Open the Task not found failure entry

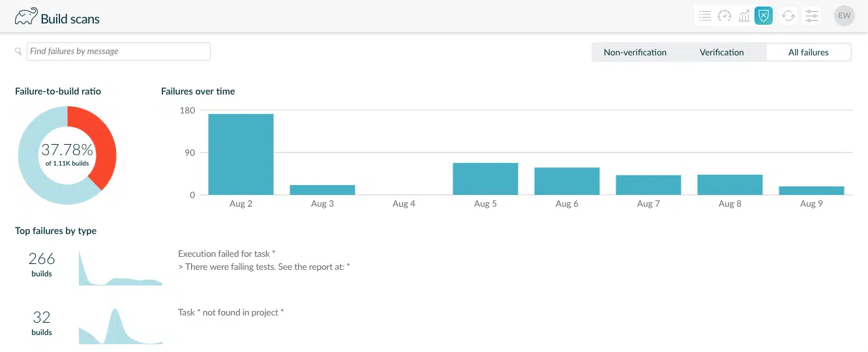pyautogui.click(x=231, y=312)
